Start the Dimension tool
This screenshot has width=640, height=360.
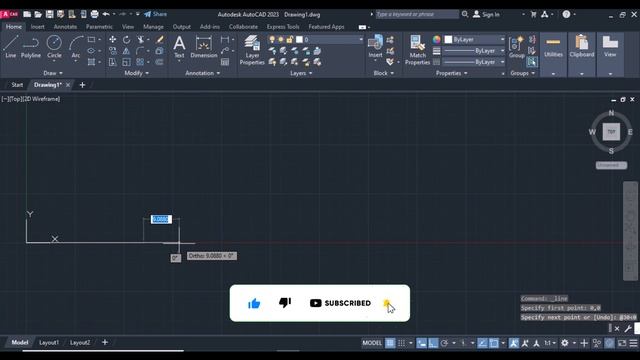[204, 47]
